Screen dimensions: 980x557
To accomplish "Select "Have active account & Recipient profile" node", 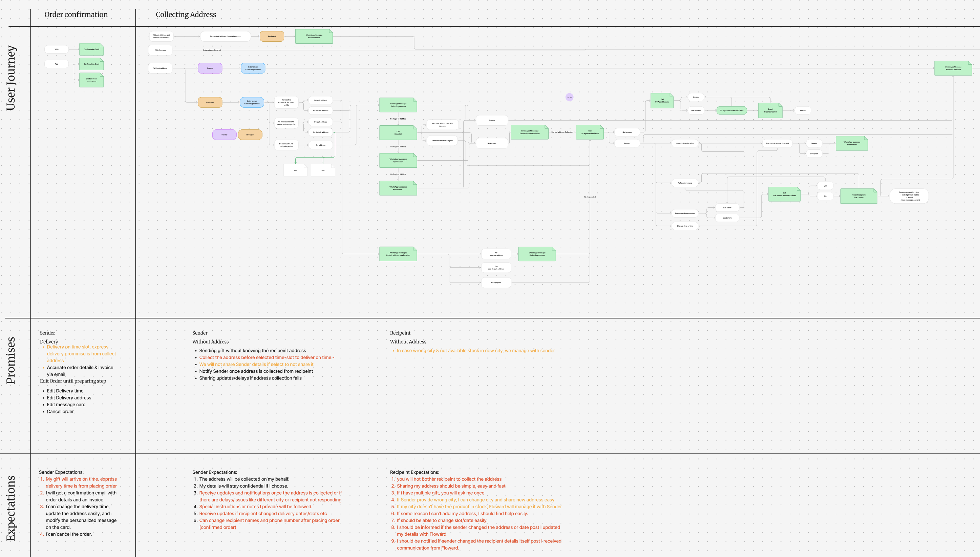I will tap(286, 103).
